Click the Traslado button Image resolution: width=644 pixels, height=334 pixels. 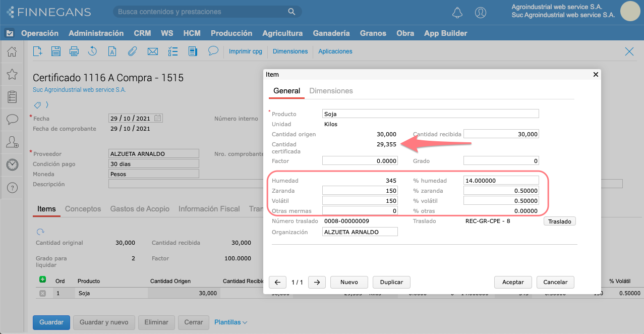tap(559, 221)
